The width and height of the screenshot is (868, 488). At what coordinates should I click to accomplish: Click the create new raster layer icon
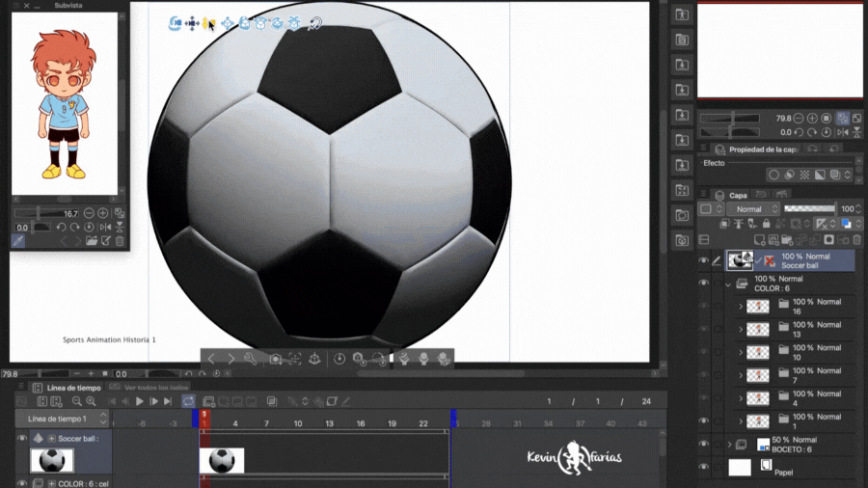point(760,239)
